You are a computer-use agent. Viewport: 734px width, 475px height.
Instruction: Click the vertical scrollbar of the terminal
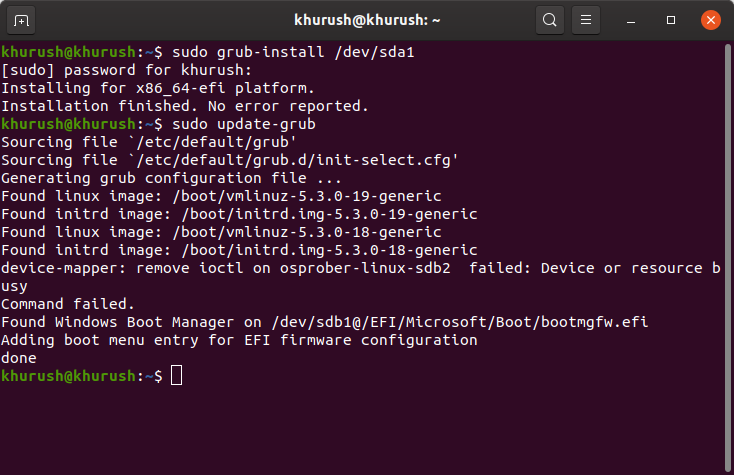[x=727, y=257]
